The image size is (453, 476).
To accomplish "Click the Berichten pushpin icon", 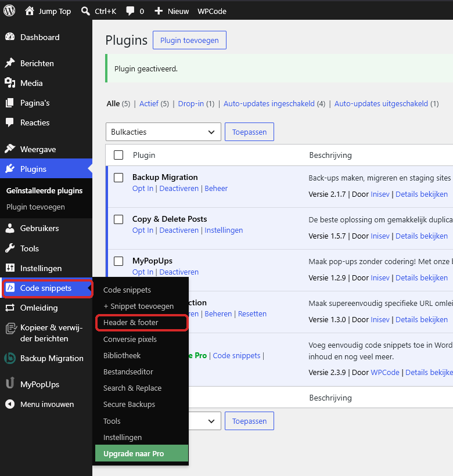I will [10, 63].
